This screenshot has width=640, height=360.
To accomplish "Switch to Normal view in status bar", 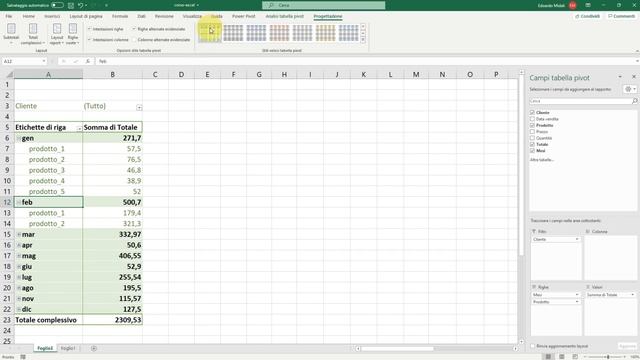I will coord(548,357).
